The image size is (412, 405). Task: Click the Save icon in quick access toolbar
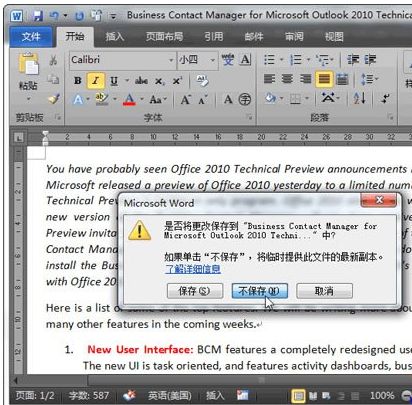pos(38,16)
